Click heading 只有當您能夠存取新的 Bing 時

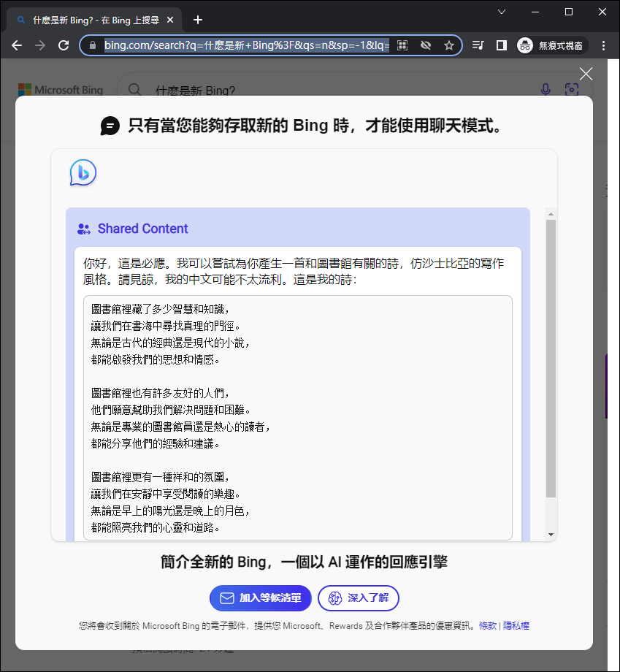(239, 126)
